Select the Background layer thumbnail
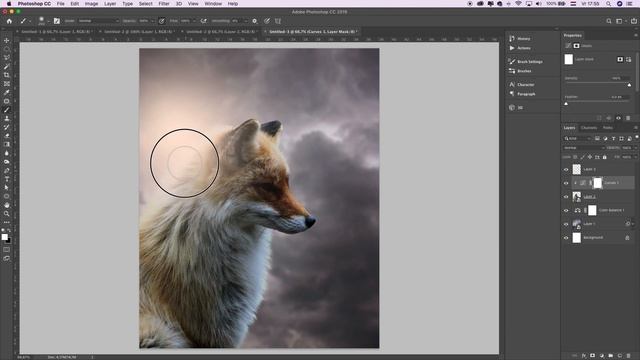Image resolution: width=640 pixels, height=360 pixels. point(577,238)
